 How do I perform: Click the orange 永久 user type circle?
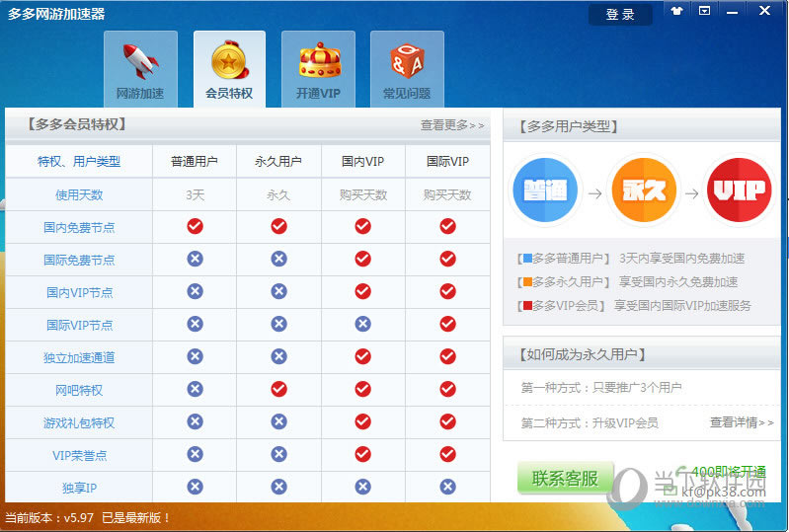click(643, 192)
